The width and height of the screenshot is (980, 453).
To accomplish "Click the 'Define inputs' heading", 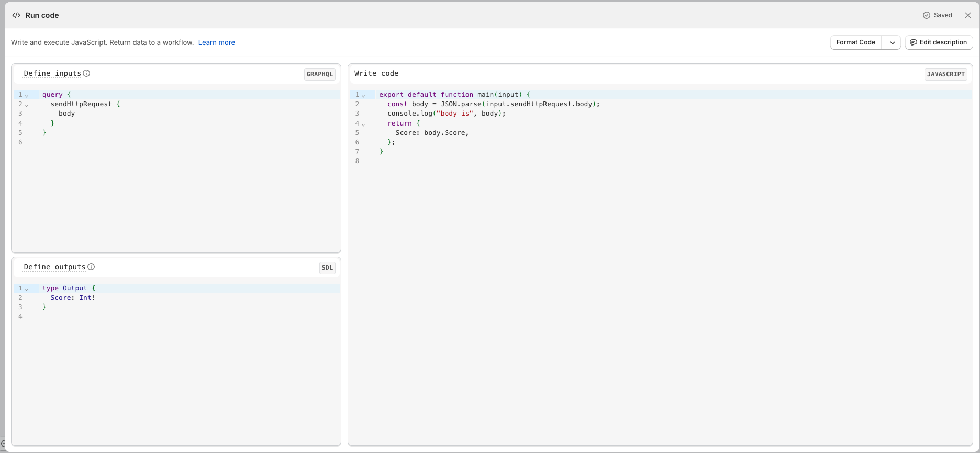I will tap(52, 73).
